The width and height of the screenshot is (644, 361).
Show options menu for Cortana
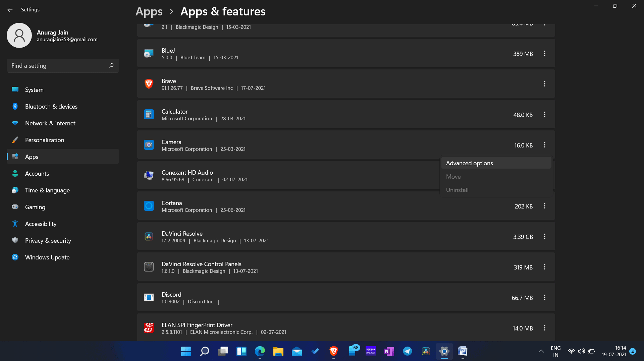point(544,206)
